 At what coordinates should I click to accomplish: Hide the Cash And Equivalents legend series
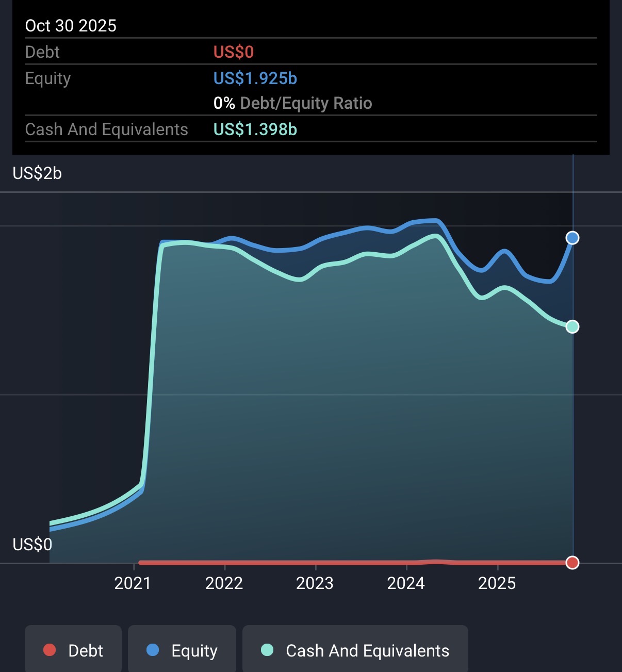[355, 650]
